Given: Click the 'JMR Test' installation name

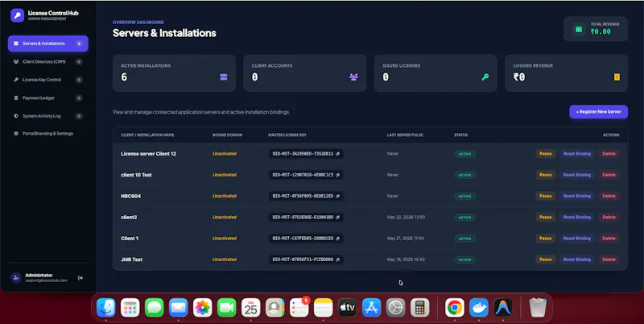Looking at the screenshot, I should (x=131, y=260).
